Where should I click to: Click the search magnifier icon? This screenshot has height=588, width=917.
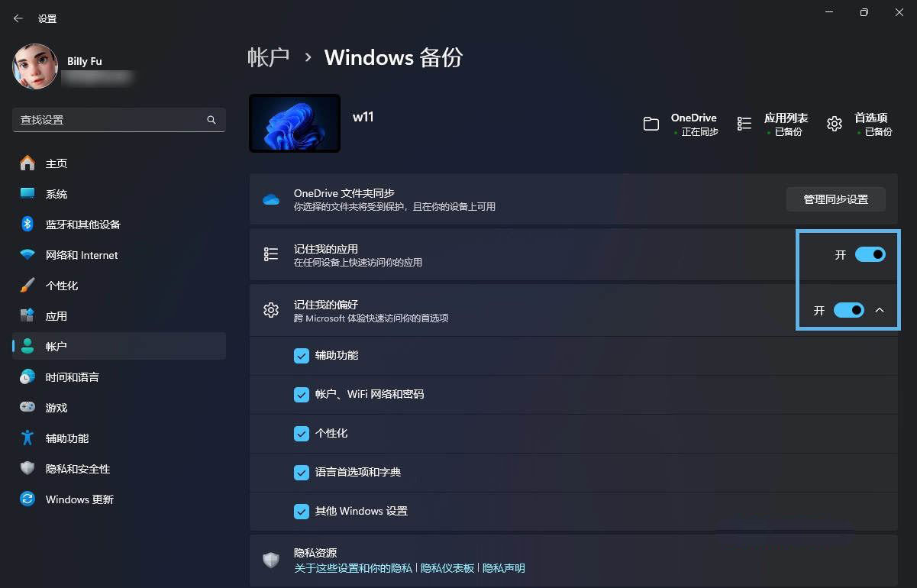pos(211,120)
